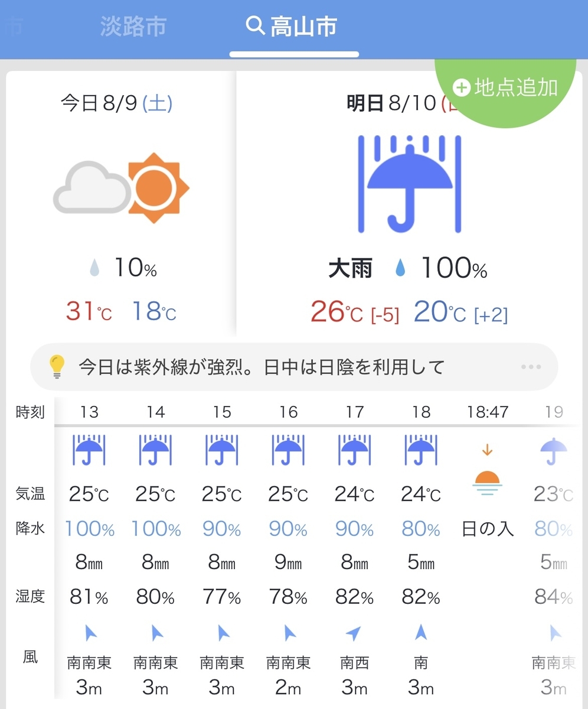Image resolution: width=588 pixels, height=709 pixels.
Task: Tap the 13時 rain umbrella icon
Action: pyautogui.click(x=89, y=450)
